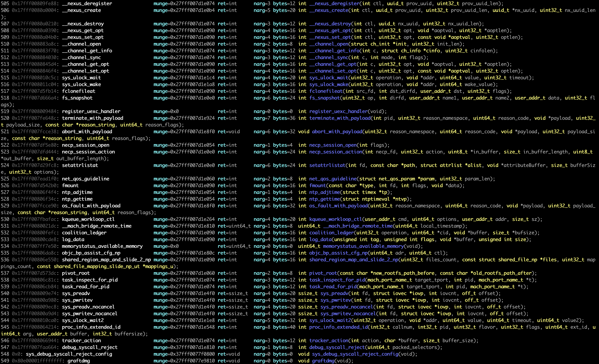
Task: Click bytes=40 on the proc_info_extended_id row
Action: point(284,327)
